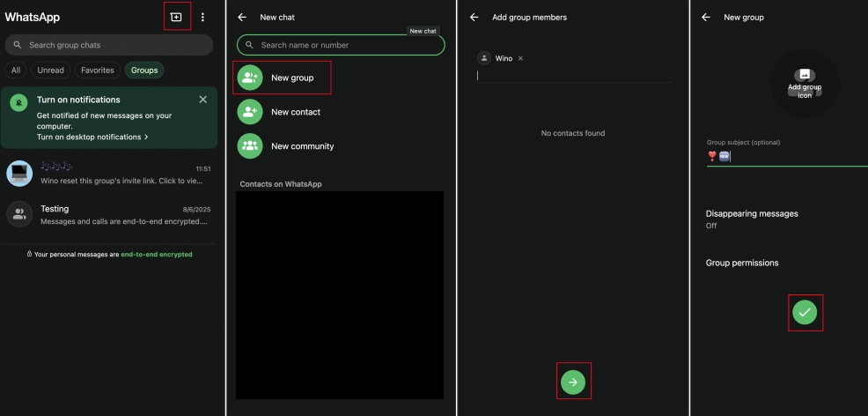Image resolution: width=868 pixels, height=416 pixels.
Task: Remove Wino from selected group members
Action: tap(520, 58)
